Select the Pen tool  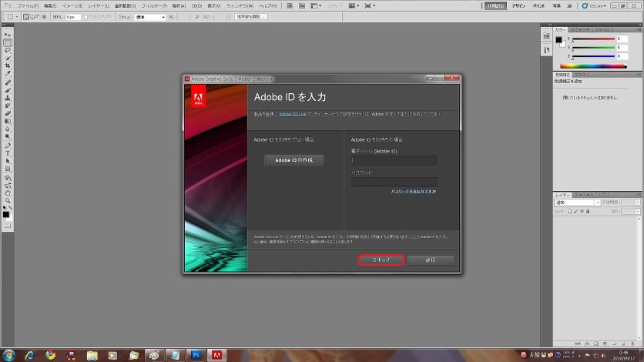pos(8,146)
